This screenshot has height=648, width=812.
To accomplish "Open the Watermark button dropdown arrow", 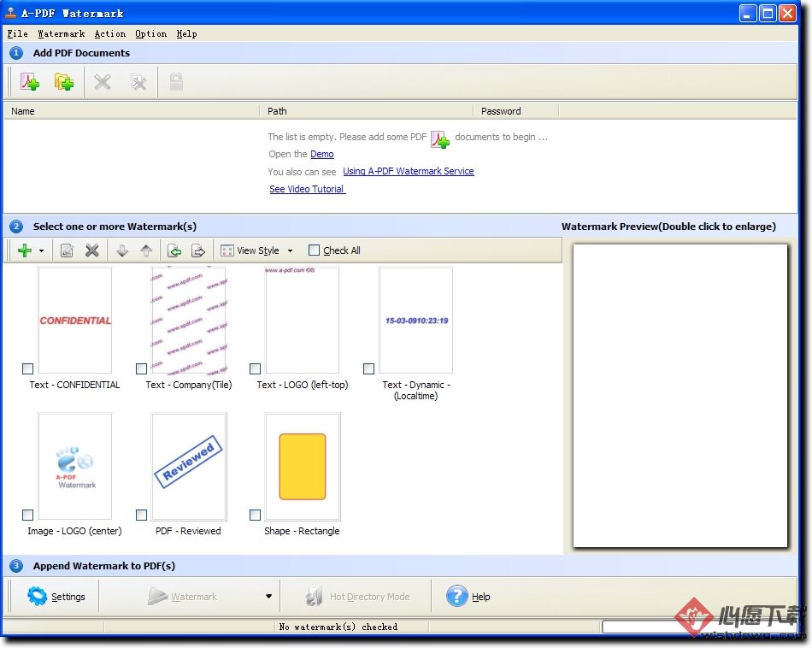I will point(268,596).
